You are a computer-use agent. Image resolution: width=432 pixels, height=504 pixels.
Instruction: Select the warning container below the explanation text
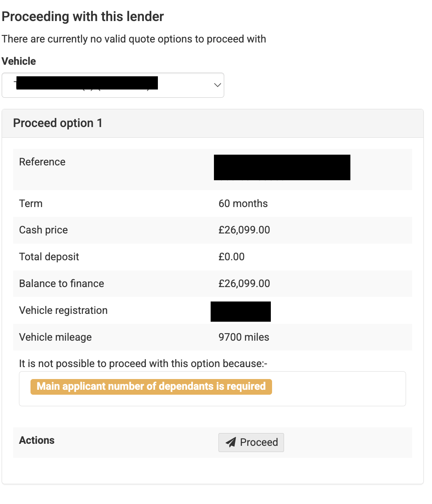(212, 388)
